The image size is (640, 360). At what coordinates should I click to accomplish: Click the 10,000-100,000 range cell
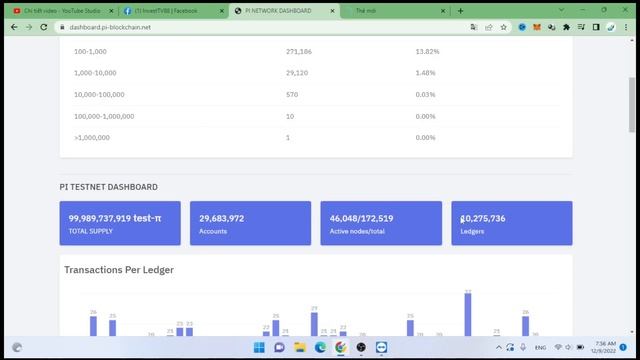click(99, 95)
